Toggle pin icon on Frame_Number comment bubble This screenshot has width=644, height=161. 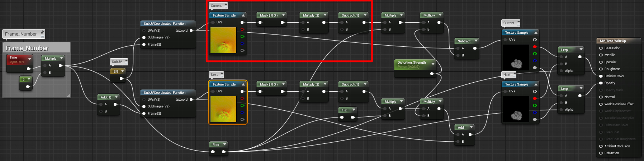42,32
